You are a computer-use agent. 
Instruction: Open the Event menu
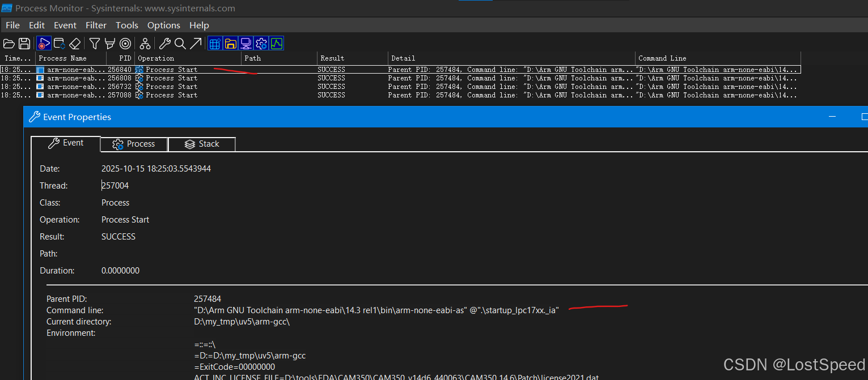point(65,25)
